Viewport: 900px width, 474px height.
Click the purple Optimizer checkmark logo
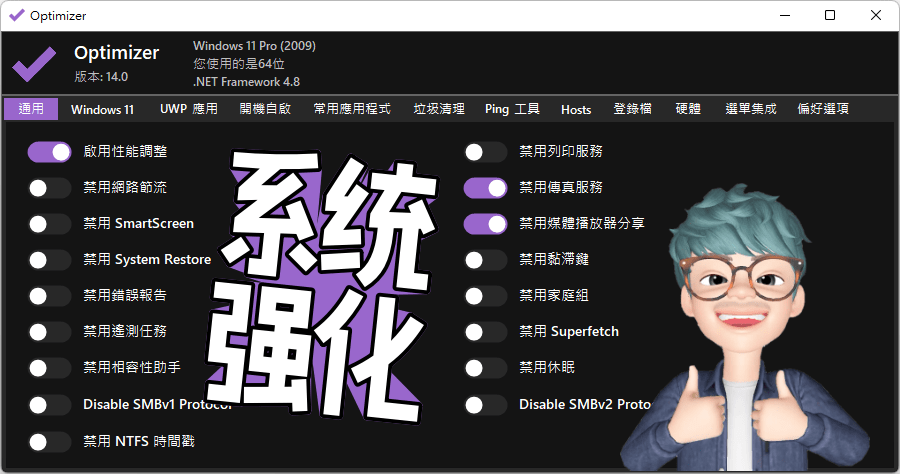[x=33, y=65]
